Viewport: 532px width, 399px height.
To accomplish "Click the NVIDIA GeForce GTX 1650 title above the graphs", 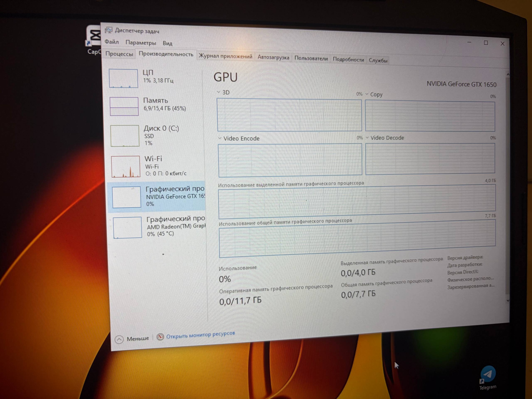I will click(x=461, y=84).
